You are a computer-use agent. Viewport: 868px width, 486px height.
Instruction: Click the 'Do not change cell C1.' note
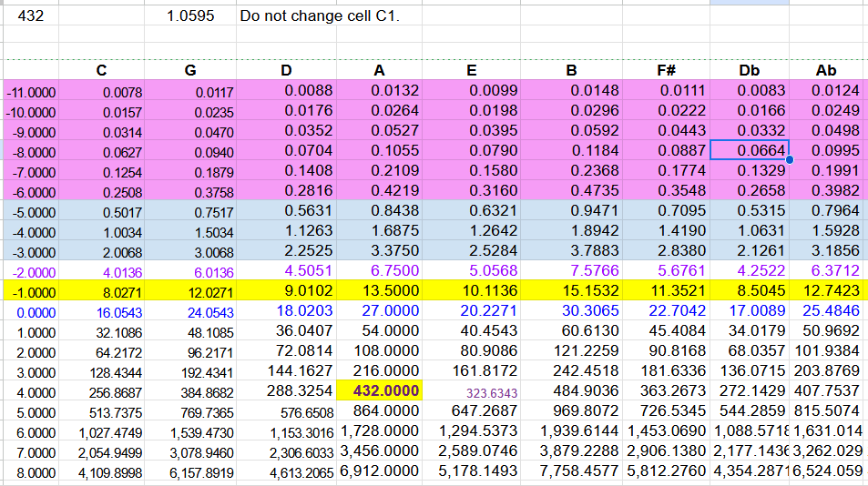click(319, 16)
